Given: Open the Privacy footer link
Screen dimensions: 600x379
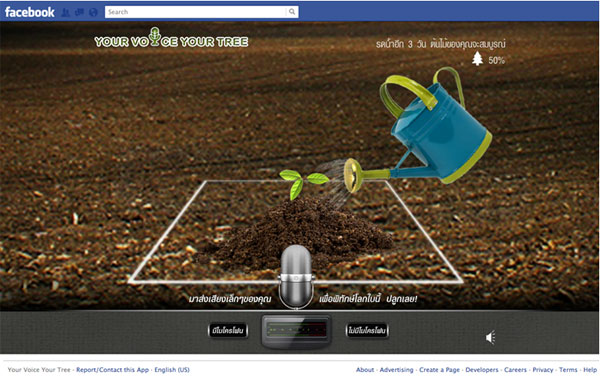Looking at the screenshot, I should coord(543,370).
